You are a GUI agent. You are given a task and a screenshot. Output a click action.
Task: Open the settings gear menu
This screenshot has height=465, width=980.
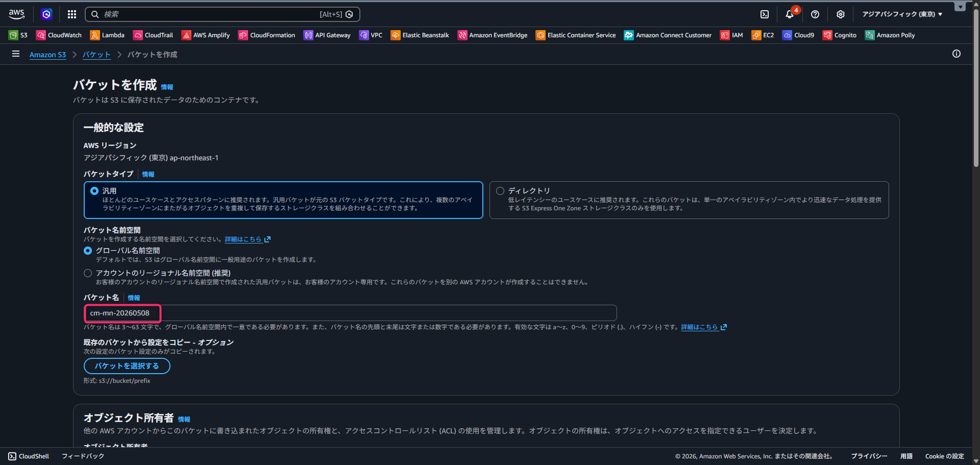pyautogui.click(x=841, y=14)
